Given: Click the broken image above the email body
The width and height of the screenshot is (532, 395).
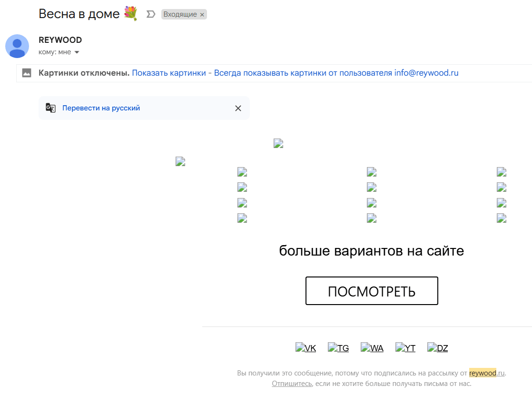Looking at the screenshot, I should pyautogui.click(x=278, y=144).
